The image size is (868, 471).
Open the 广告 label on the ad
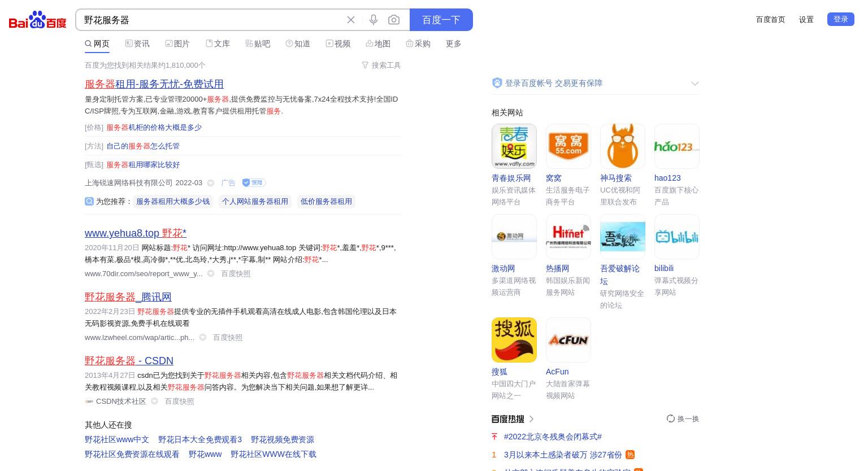click(228, 182)
